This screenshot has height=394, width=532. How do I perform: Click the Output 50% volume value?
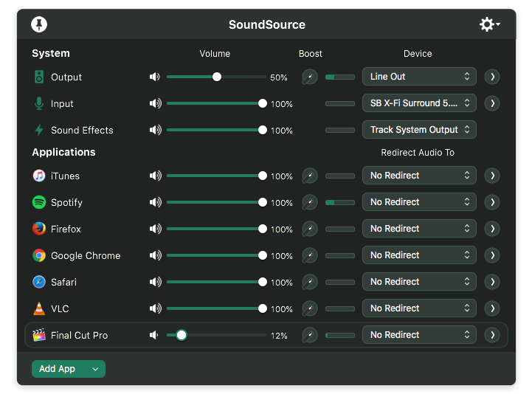[279, 77]
